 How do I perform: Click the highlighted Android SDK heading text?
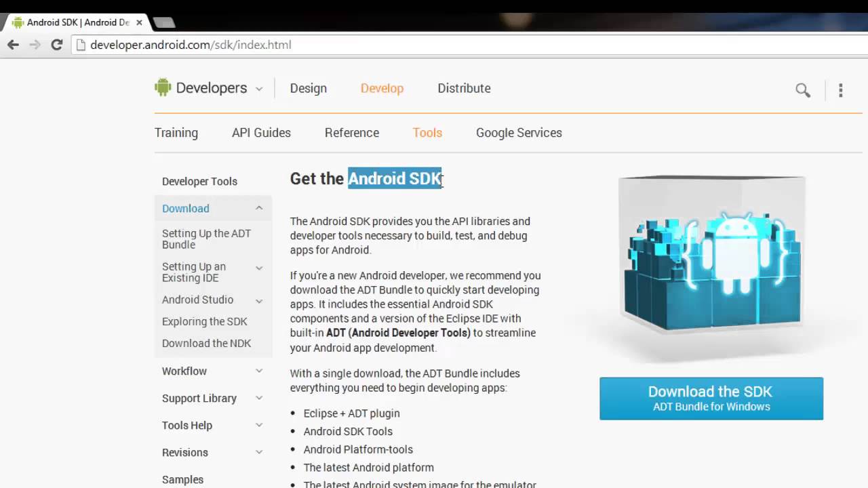tap(395, 178)
